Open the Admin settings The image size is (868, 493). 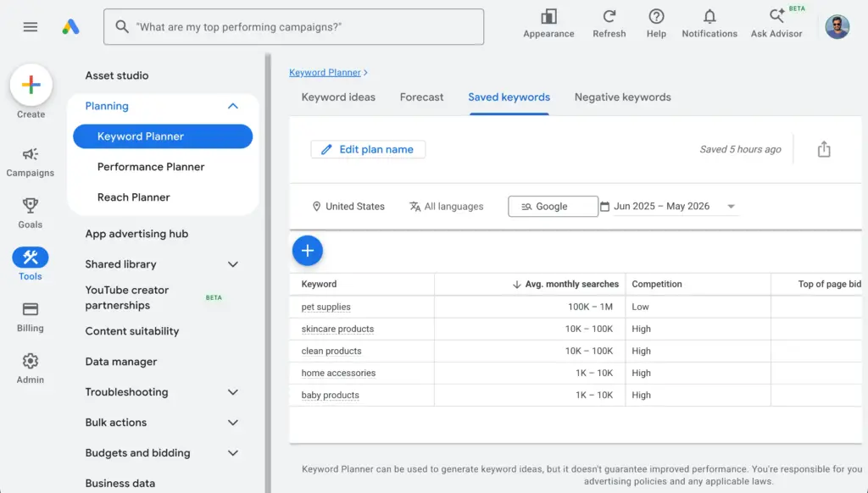coord(31,368)
